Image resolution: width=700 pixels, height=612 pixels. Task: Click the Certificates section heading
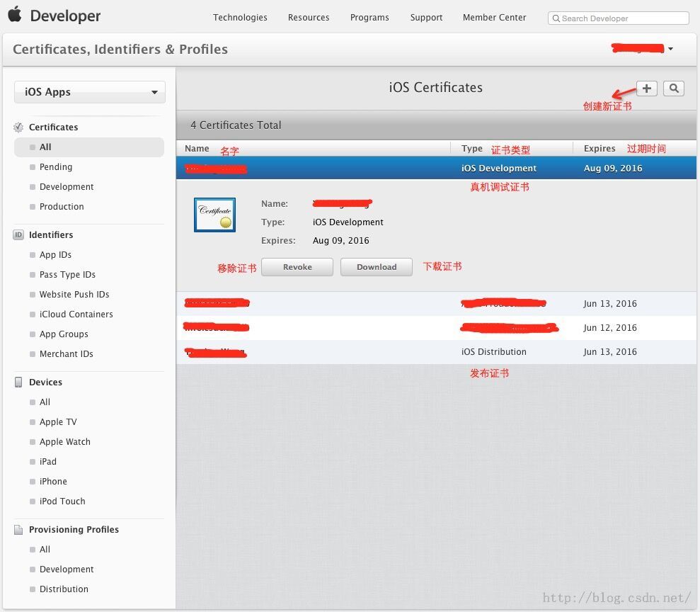click(54, 127)
